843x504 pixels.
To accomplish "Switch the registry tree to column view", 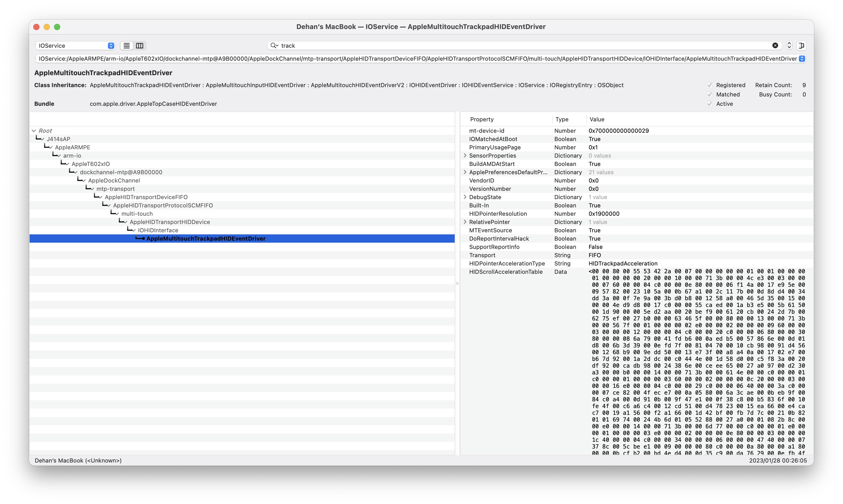I will click(139, 46).
